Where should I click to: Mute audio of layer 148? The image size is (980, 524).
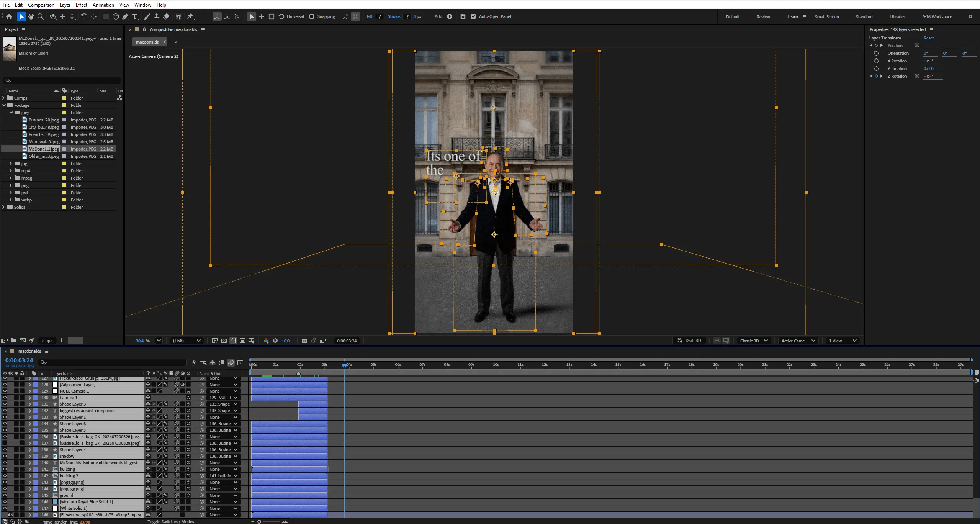click(x=10, y=515)
